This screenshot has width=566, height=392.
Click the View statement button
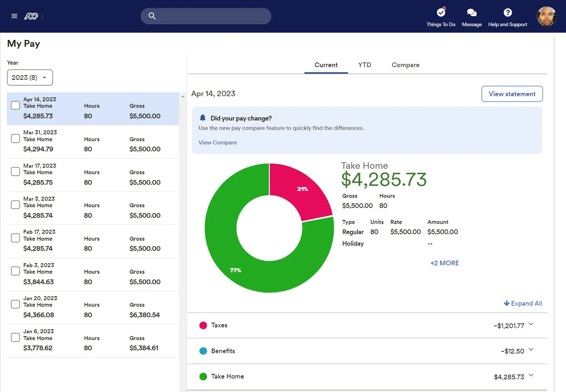click(x=512, y=94)
